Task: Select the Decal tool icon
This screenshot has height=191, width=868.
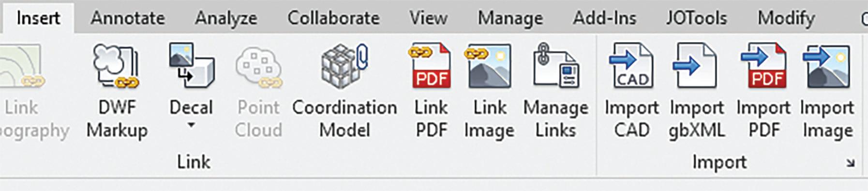Action: pos(191,65)
